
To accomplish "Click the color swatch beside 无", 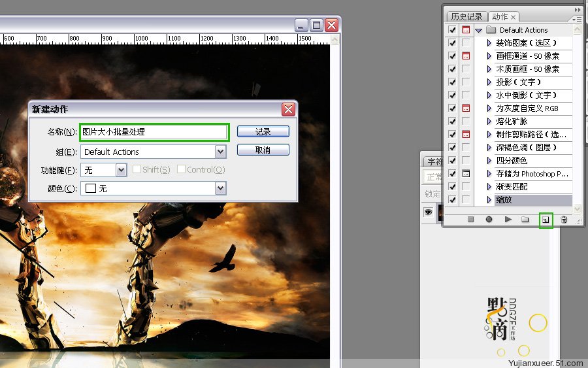I will point(90,188).
